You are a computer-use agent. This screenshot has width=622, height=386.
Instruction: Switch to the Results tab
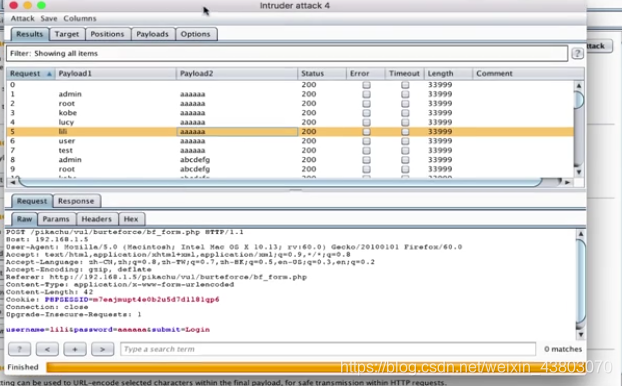[x=30, y=34]
